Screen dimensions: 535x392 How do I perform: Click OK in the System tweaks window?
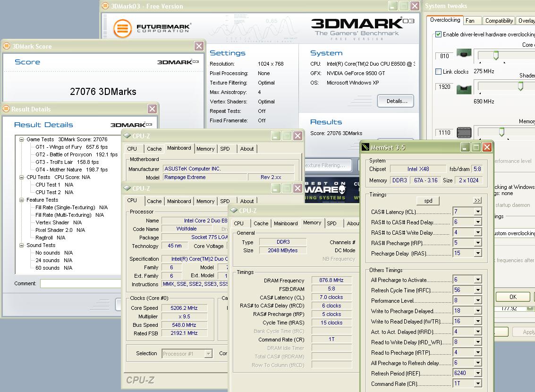[513, 297]
